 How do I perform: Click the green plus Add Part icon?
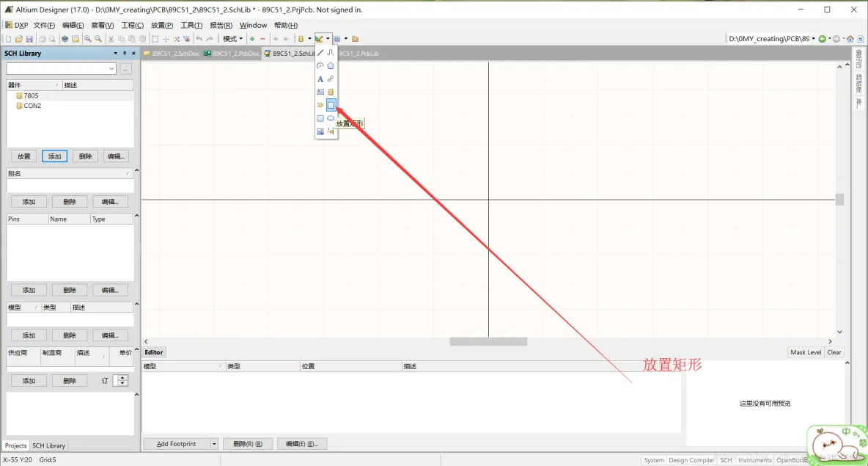point(252,39)
